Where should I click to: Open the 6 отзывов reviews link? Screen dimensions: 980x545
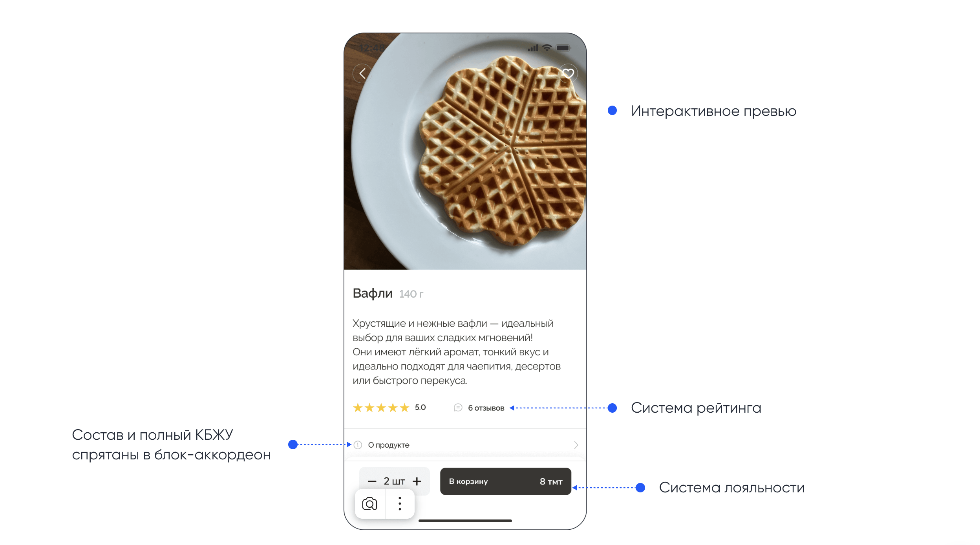[486, 408]
